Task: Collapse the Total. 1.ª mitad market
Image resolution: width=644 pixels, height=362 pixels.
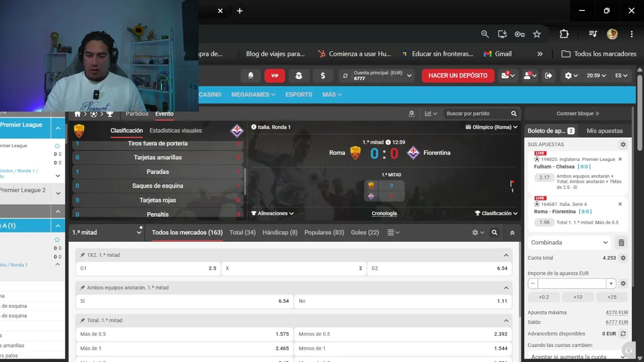Action: click(506, 321)
